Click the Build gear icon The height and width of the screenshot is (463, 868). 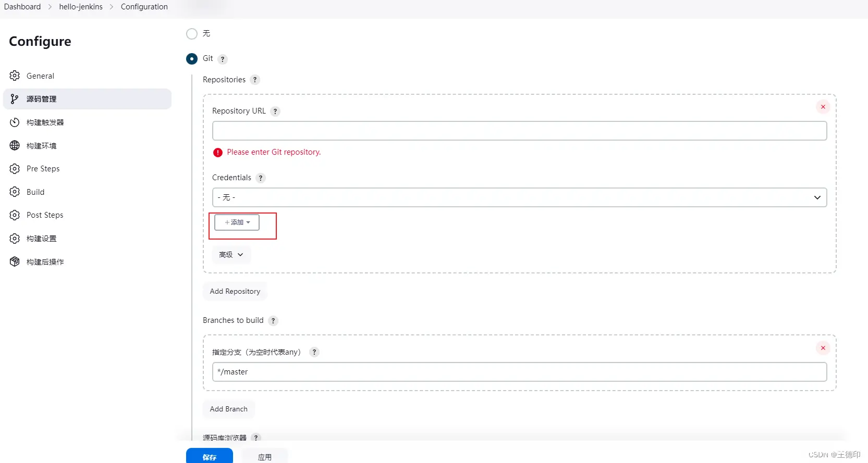point(15,192)
